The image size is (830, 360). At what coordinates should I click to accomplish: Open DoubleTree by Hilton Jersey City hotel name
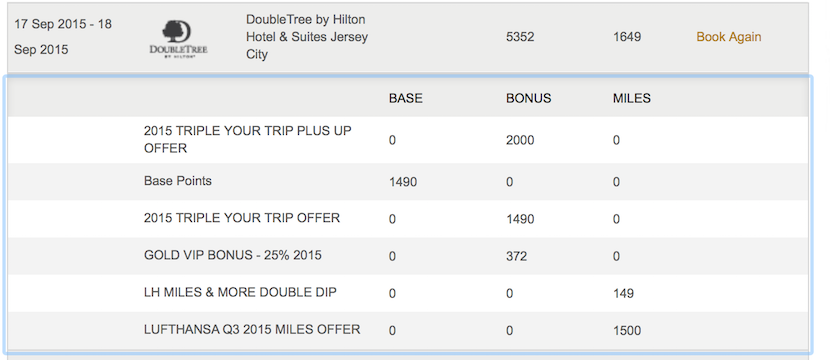coord(307,37)
